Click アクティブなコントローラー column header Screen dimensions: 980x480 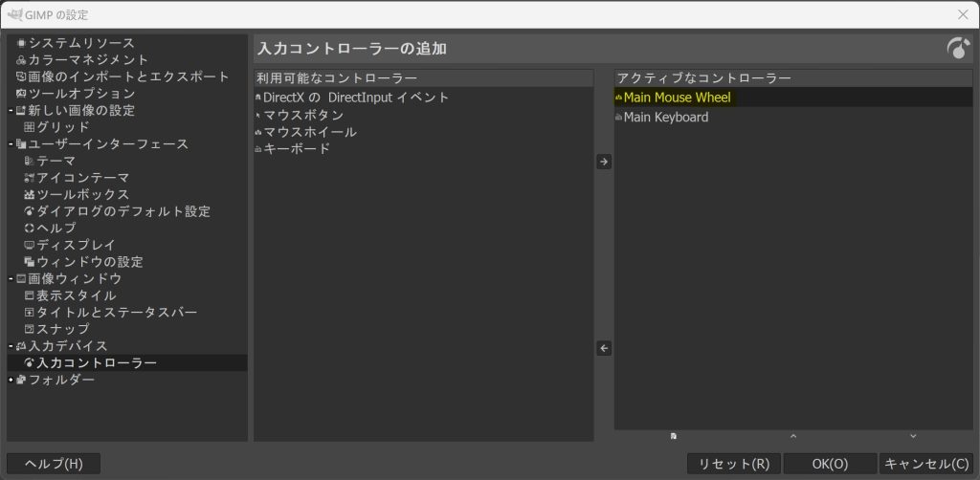(x=793, y=78)
